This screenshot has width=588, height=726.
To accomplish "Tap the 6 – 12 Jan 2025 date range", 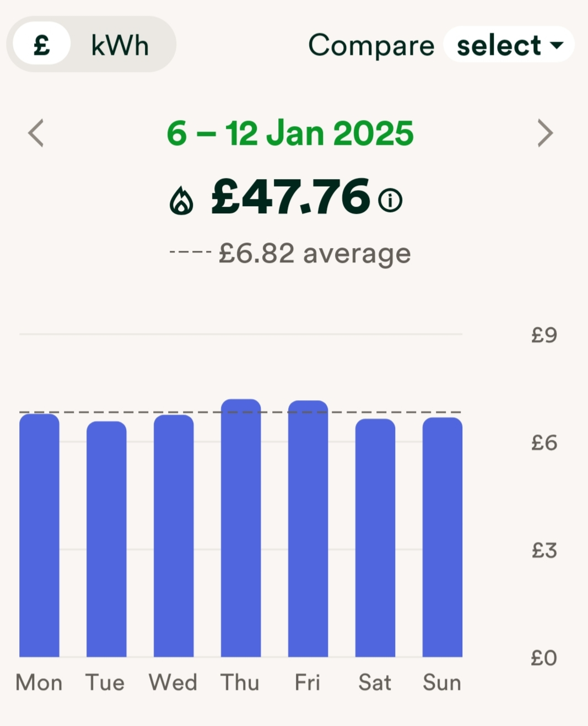I will coord(290,133).
